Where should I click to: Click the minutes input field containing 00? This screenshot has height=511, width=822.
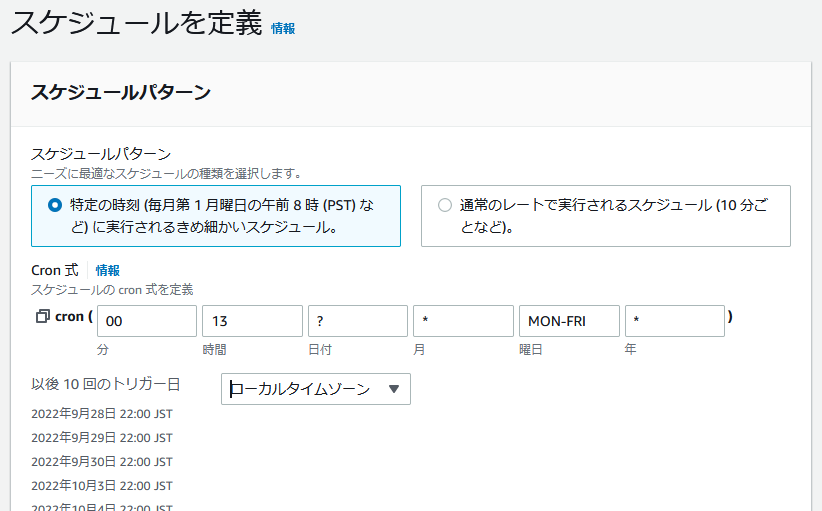click(x=147, y=321)
